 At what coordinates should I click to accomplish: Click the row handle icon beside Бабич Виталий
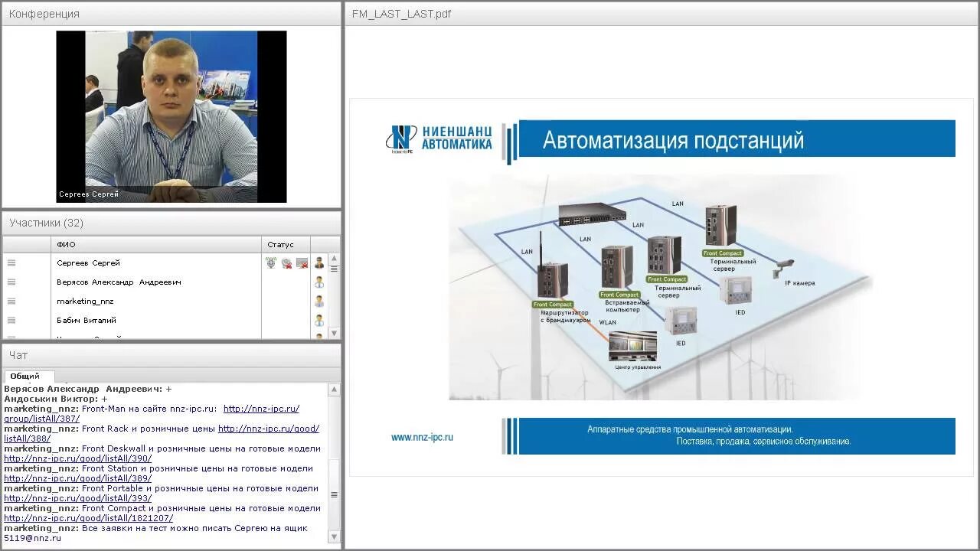point(11,320)
